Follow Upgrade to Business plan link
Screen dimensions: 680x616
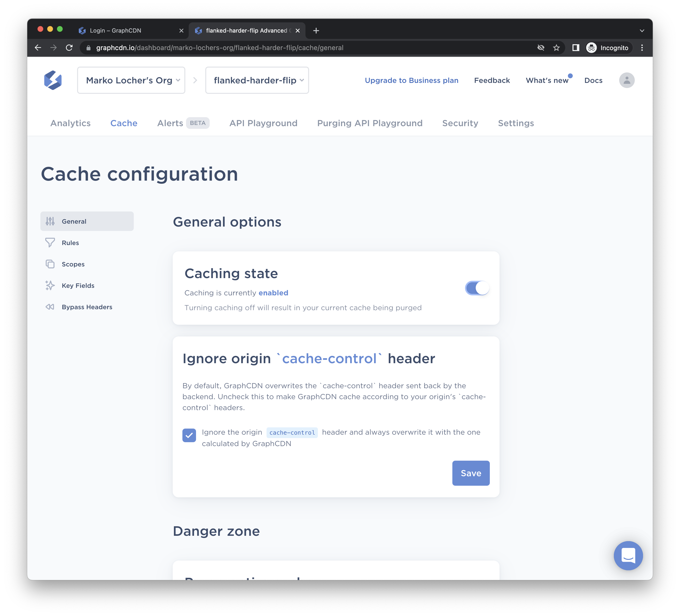pos(412,80)
